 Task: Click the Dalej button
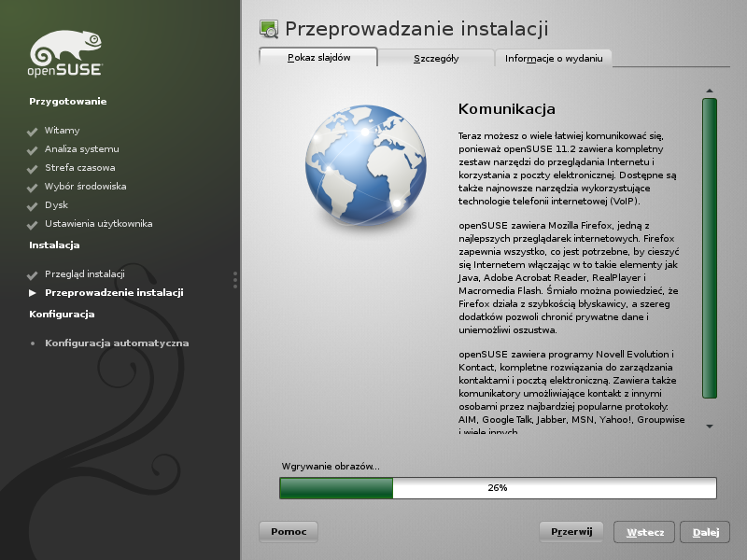[705, 532]
